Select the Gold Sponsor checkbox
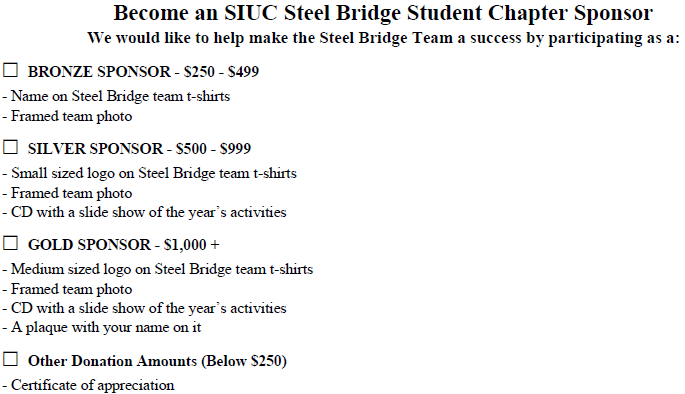This screenshot has width=685, height=394. [x=10, y=243]
